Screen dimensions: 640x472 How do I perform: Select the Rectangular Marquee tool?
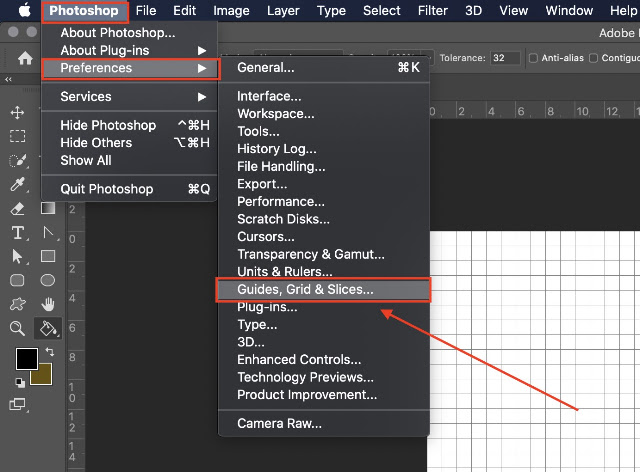[17, 136]
